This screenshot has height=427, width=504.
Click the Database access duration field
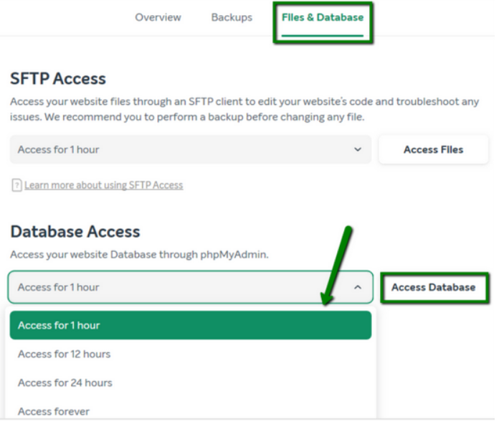(x=179, y=287)
